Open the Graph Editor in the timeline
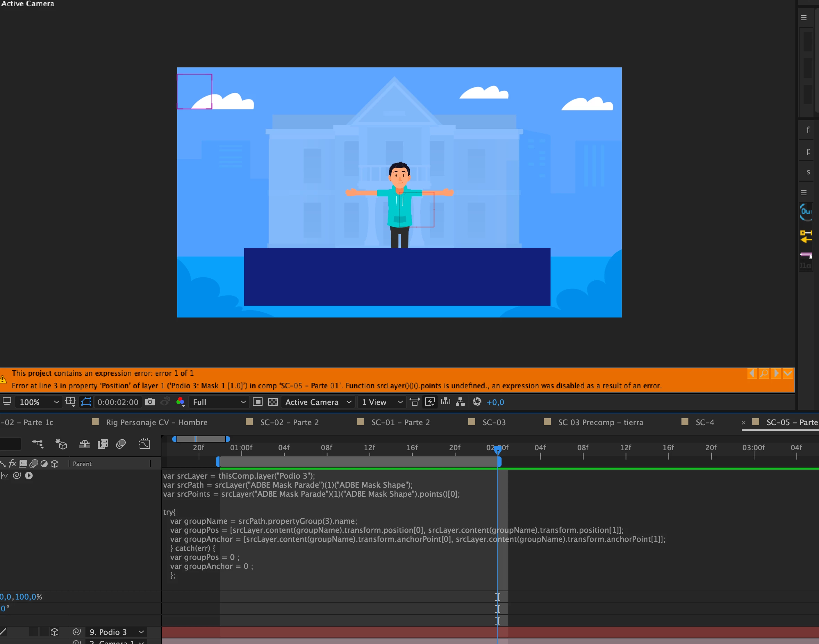 pyautogui.click(x=144, y=444)
